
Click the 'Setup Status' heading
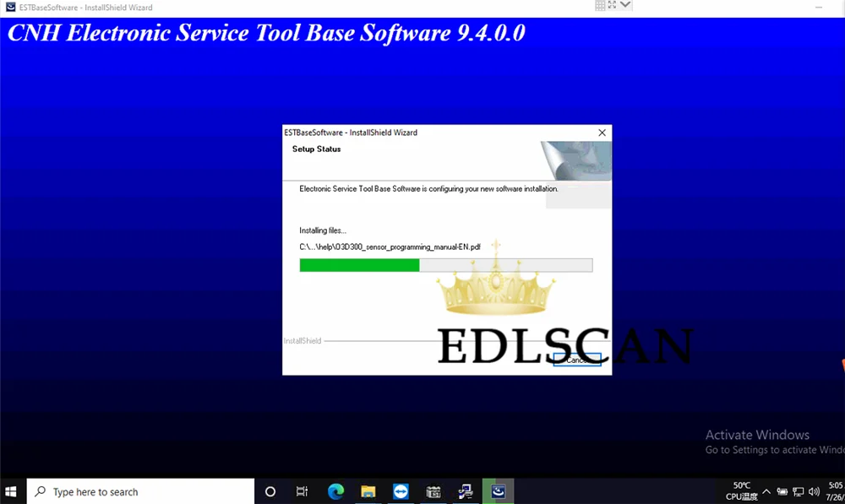(x=316, y=149)
